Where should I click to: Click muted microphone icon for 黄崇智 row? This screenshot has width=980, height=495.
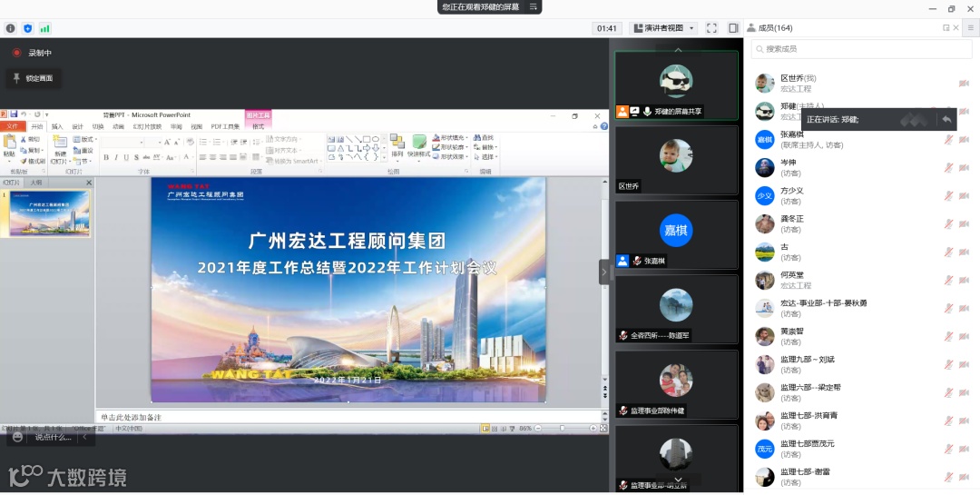coord(949,336)
